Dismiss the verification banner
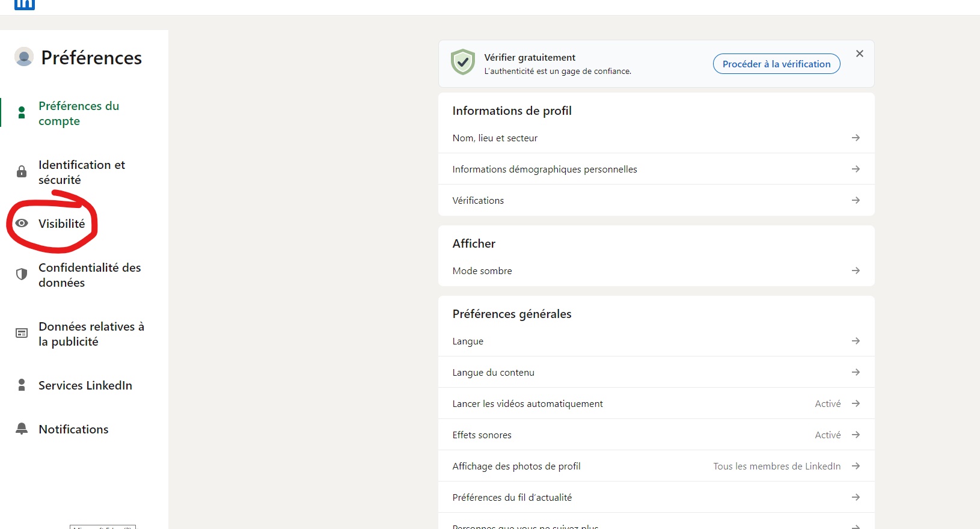980x529 pixels. coord(860,54)
